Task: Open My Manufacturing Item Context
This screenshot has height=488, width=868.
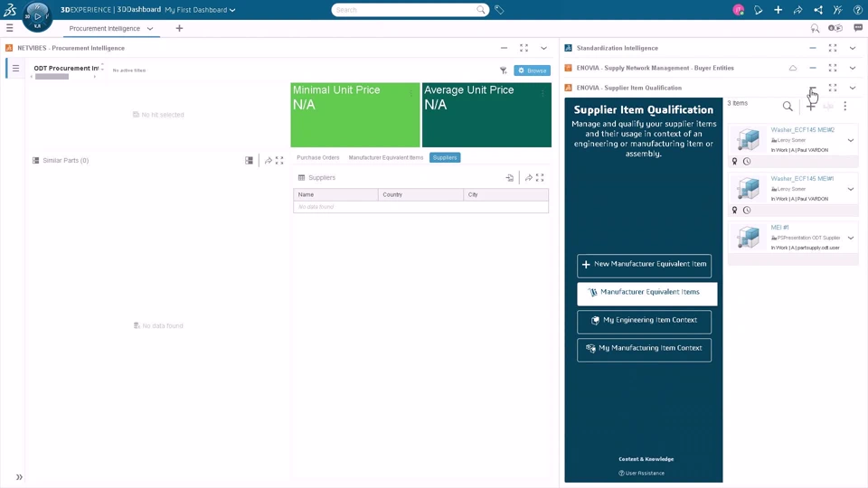Action: [644, 349]
